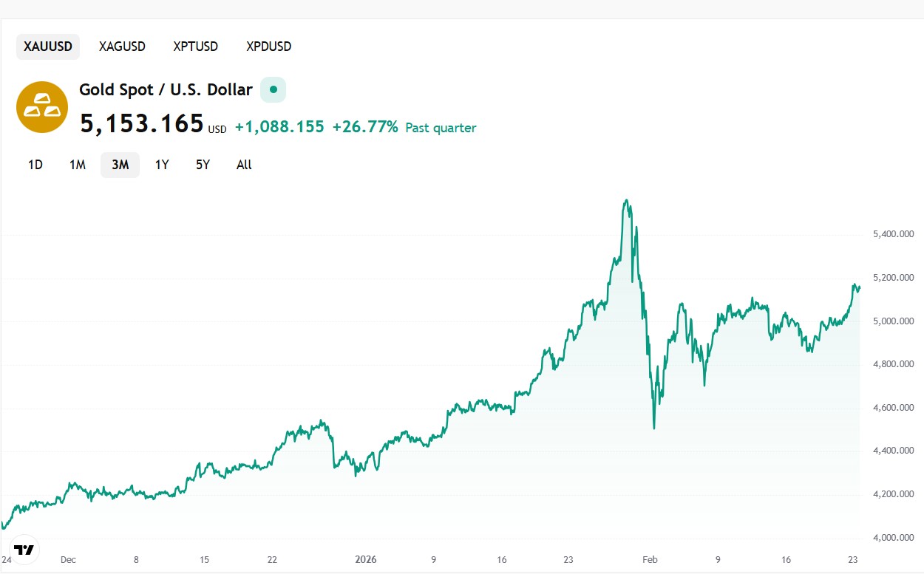Screen dimensions: 924x574
Task: Click the 5,000.000 price axis label
Action: coord(893,321)
